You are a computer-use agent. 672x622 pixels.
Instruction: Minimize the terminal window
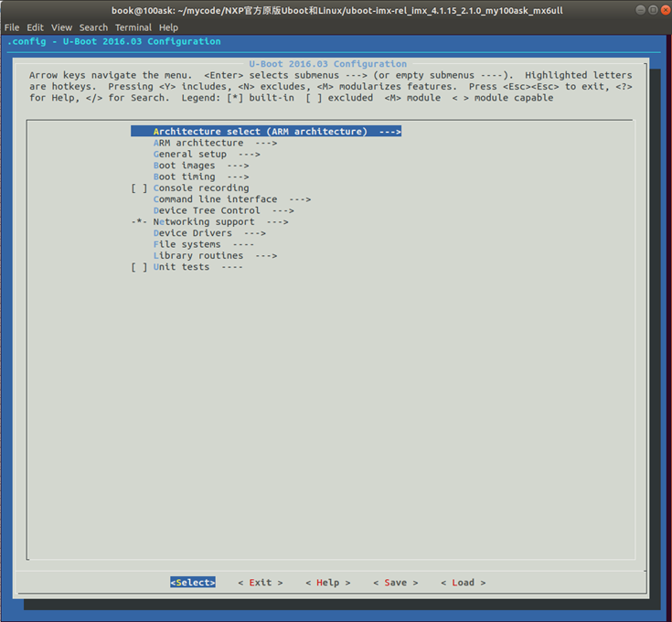(640, 10)
